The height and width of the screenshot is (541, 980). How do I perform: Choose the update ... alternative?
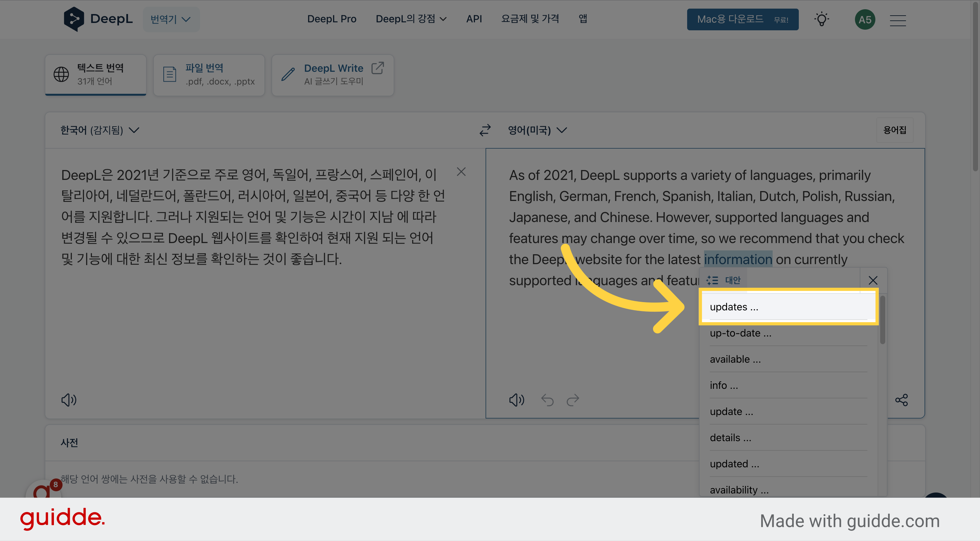[x=788, y=411]
